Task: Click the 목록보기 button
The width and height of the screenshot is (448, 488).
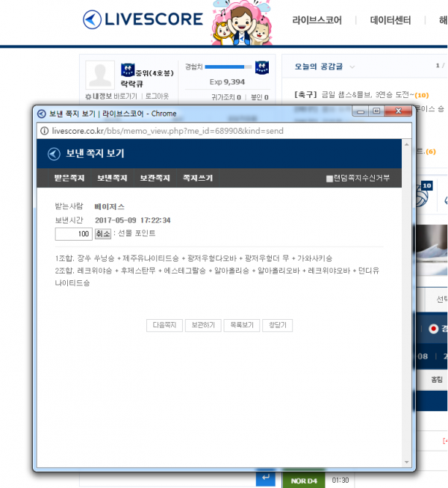Action: pos(242,325)
